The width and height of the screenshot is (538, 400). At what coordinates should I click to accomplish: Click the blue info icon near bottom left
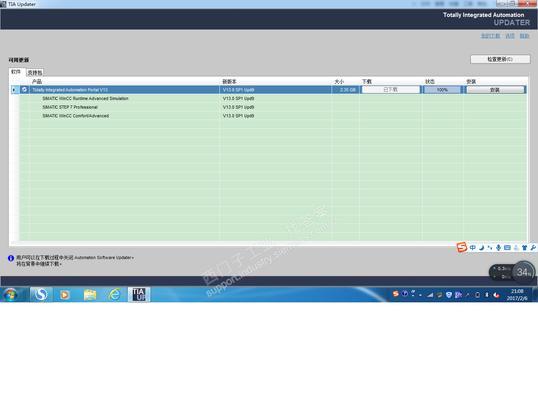pos(11,258)
